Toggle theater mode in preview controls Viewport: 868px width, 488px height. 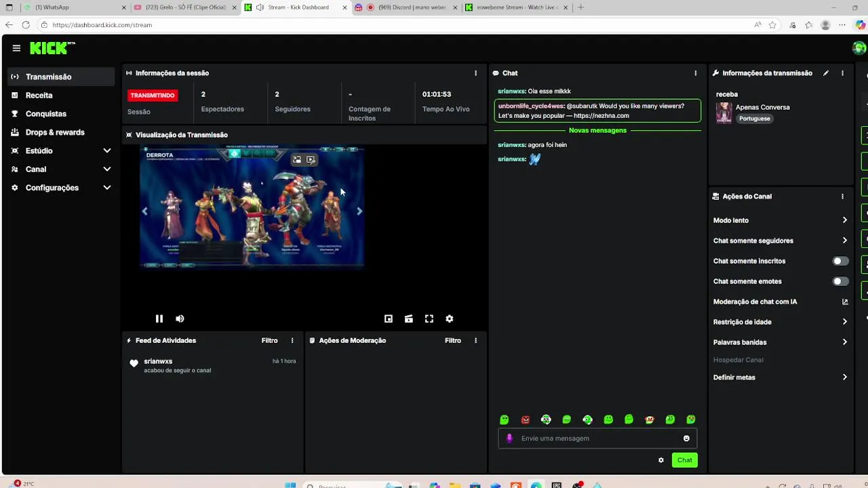[x=409, y=319]
